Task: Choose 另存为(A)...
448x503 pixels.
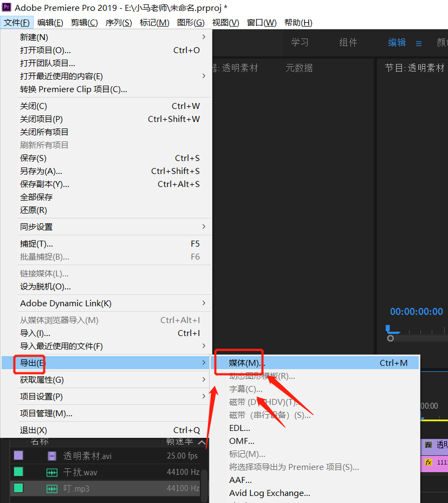Action: coord(106,171)
